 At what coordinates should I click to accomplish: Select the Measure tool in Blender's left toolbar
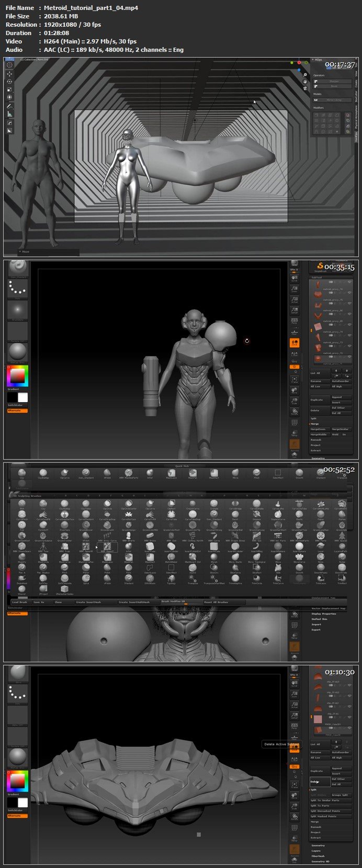tap(9, 114)
